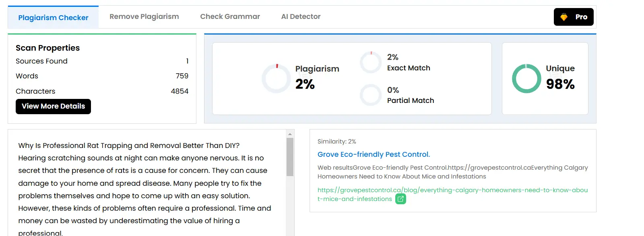Screen dimensions: 644x236
Task: Open Grove Eco-friendly Pest Control link
Action: (374, 154)
